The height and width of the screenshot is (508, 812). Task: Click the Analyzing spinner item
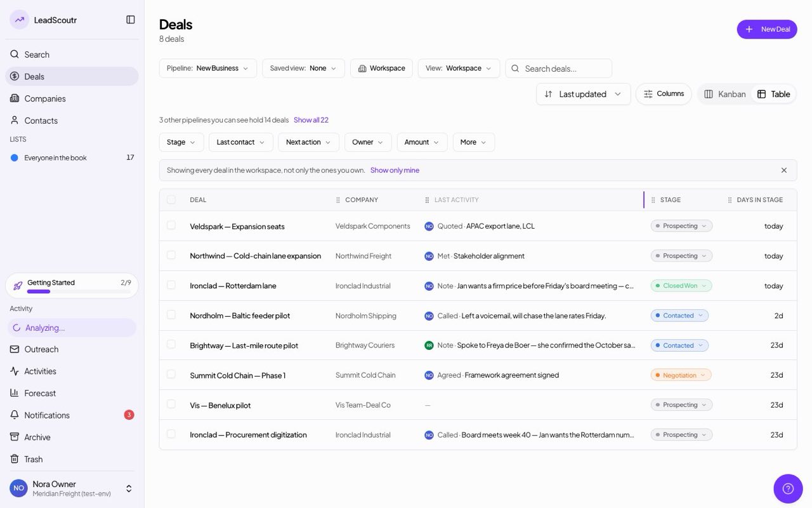[72, 328]
